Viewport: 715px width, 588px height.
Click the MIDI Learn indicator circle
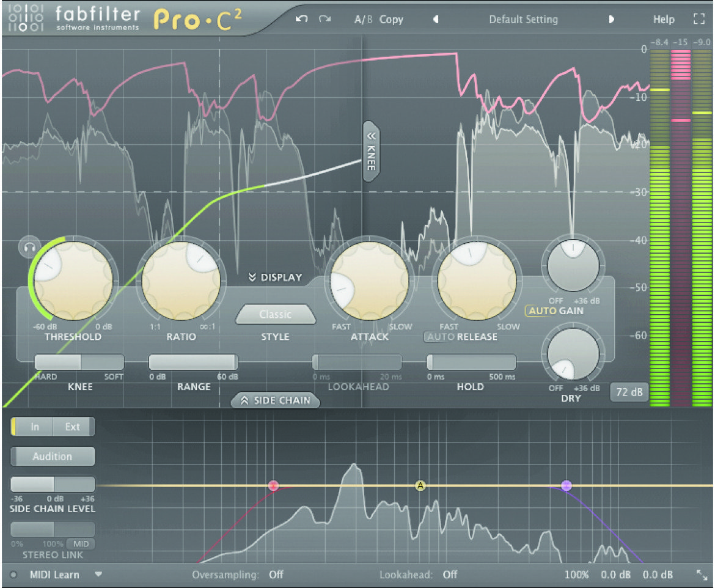click(13, 575)
